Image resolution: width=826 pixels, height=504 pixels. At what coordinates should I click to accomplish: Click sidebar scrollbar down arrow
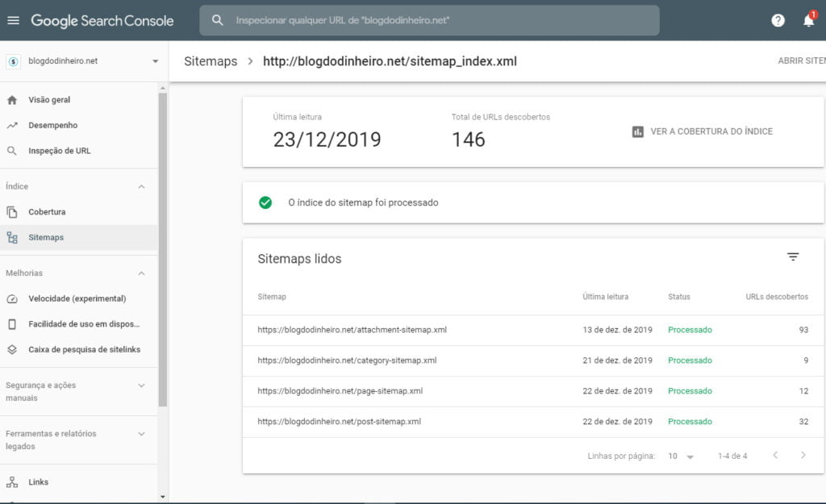(x=163, y=497)
